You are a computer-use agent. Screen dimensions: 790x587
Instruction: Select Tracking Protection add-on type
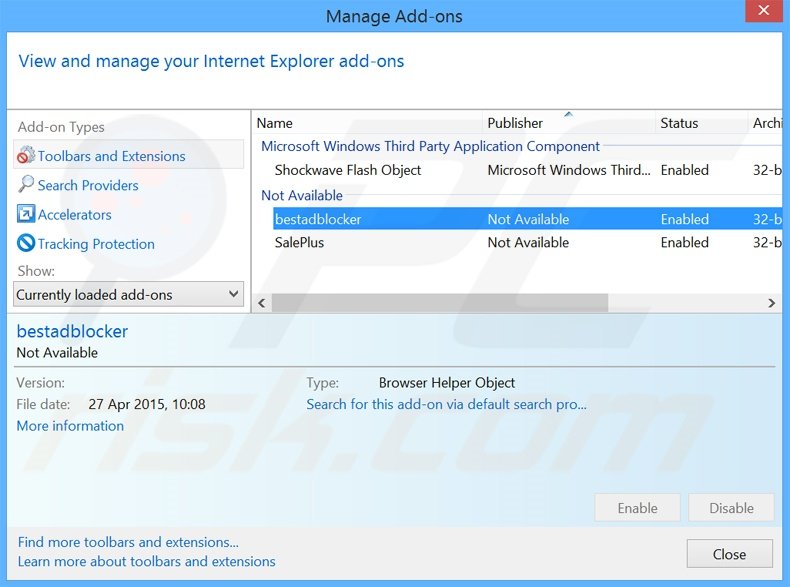[96, 244]
